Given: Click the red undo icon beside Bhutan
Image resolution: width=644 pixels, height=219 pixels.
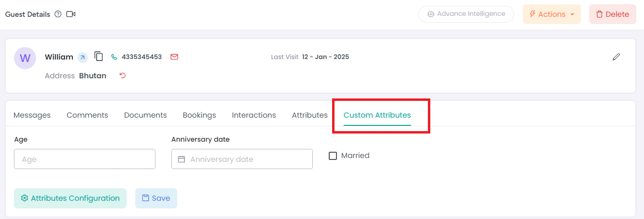Looking at the screenshot, I should 123,75.
